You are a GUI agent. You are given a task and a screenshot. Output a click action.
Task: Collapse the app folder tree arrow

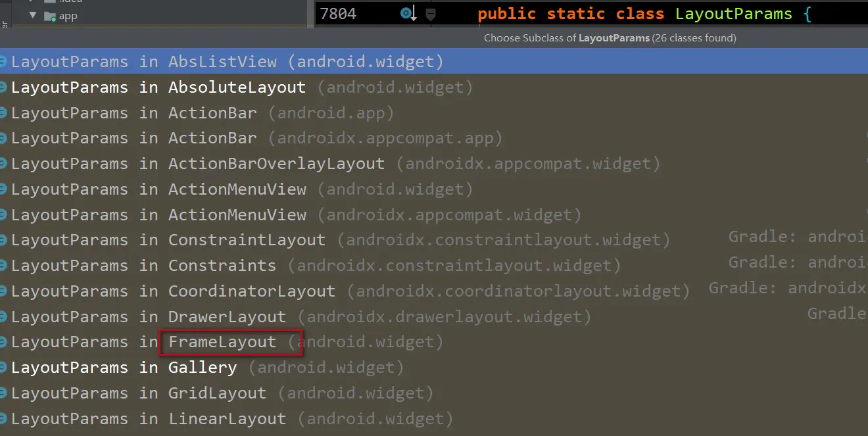32,14
